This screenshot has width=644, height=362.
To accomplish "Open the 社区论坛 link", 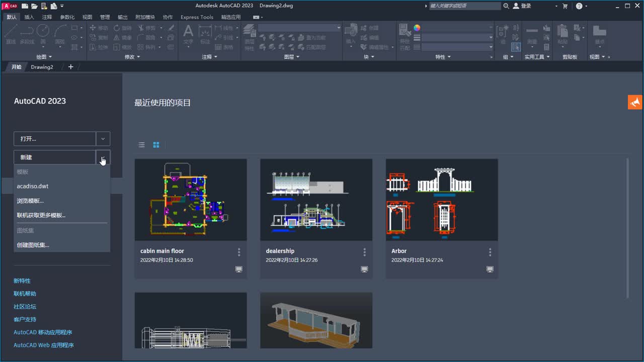I will click(25, 307).
